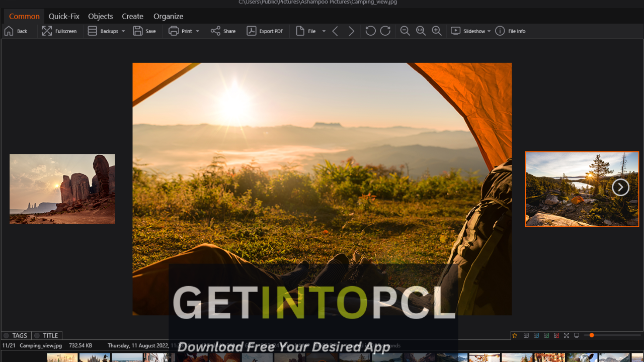
Task: Mark photo as favorite with star icon
Action: (515, 335)
